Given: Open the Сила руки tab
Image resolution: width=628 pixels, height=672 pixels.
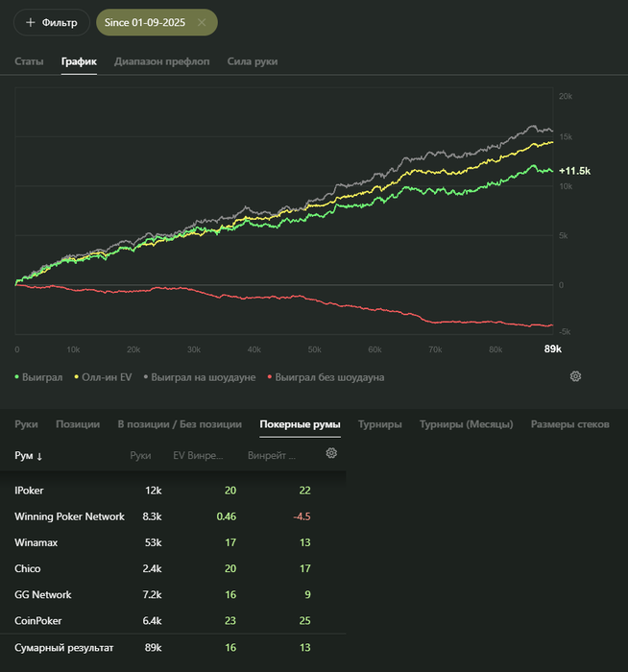Looking at the screenshot, I should tap(253, 61).
